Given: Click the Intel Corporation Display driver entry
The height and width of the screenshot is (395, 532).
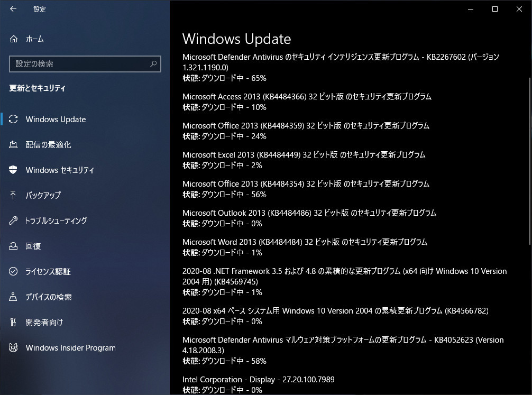Looking at the screenshot, I should pyautogui.click(x=258, y=379).
